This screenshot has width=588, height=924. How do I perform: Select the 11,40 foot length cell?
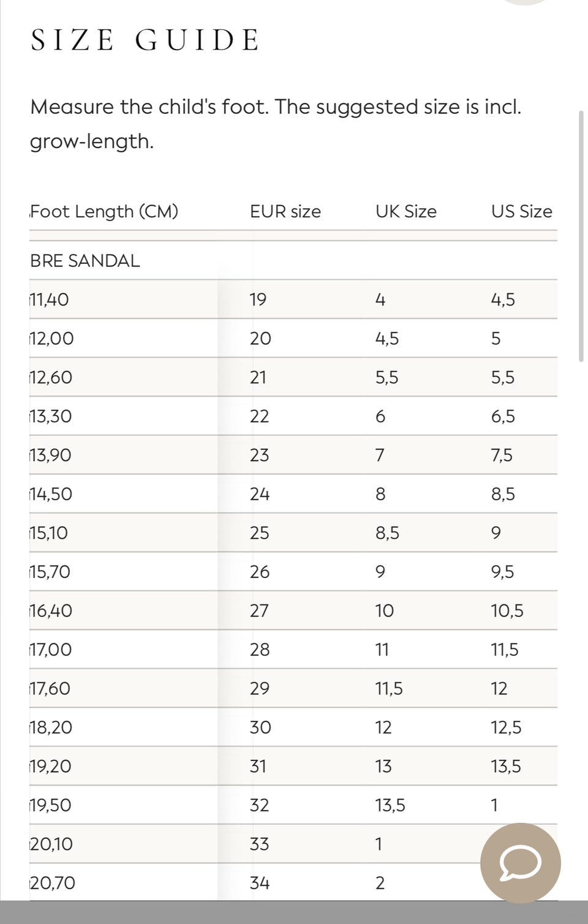pos(50,299)
